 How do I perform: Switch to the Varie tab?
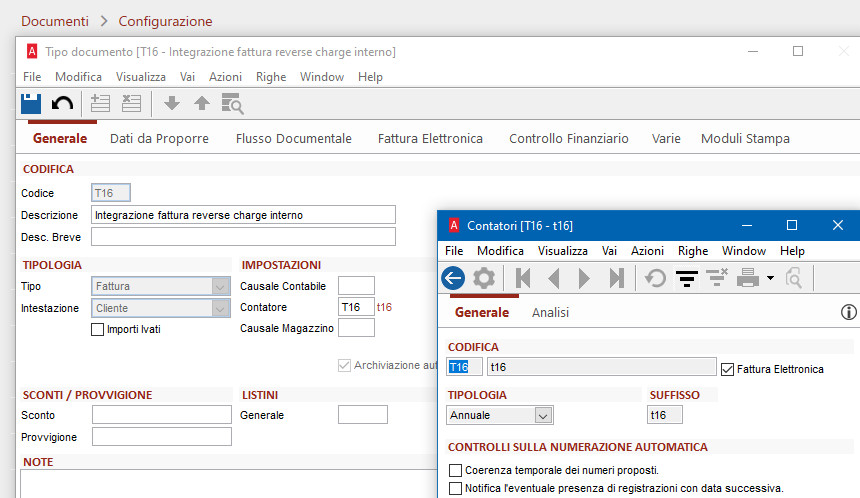pyautogui.click(x=666, y=139)
